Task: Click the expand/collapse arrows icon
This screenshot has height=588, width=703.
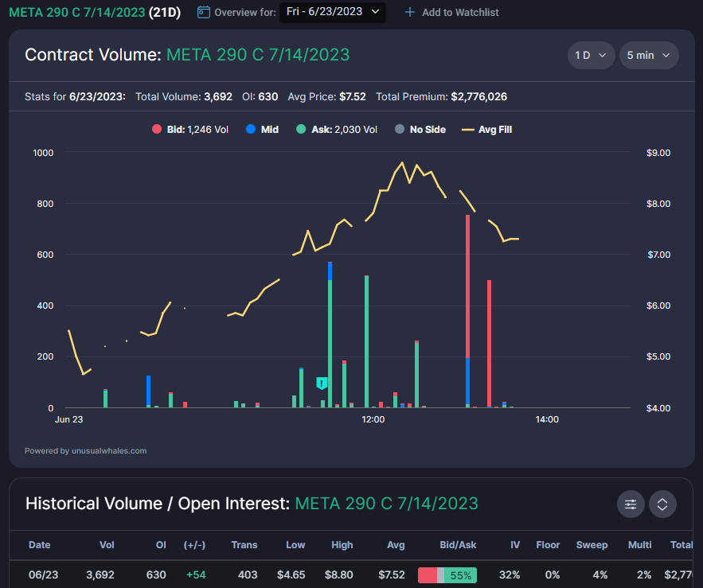Action: click(x=662, y=504)
